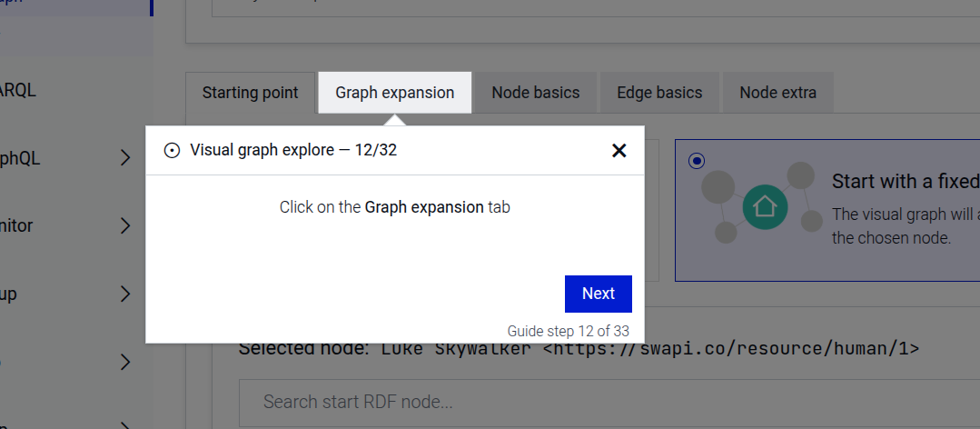Open the Graph expansion tab
This screenshot has height=429, width=980.
click(x=394, y=93)
